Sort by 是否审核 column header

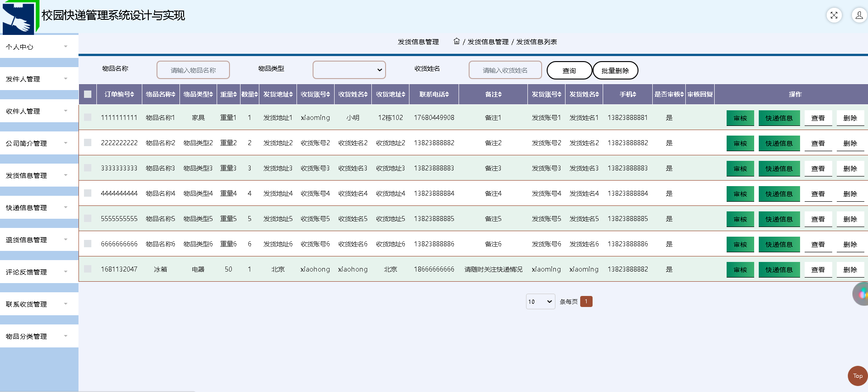coord(669,94)
